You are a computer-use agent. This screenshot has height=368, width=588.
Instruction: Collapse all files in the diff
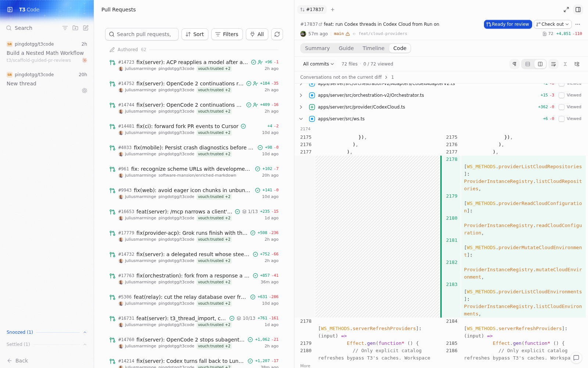point(565,64)
